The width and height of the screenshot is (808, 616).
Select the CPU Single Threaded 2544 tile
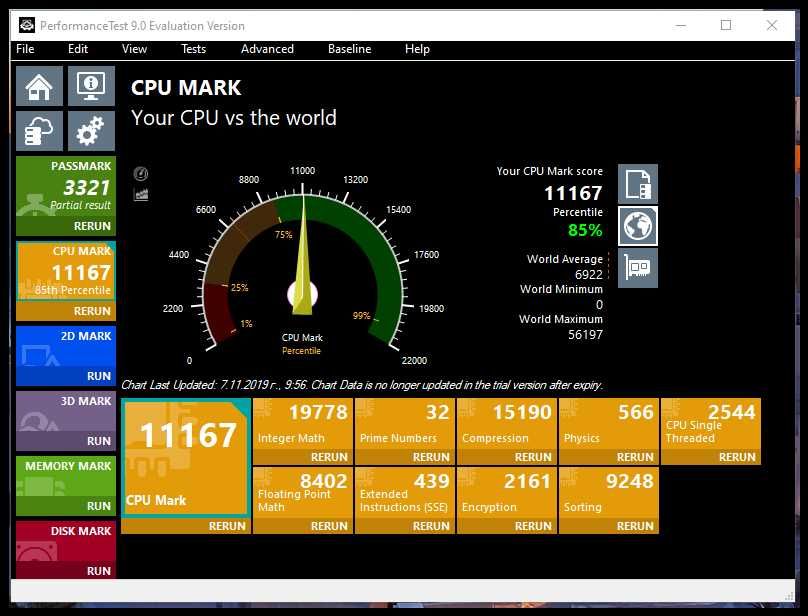pyautogui.click(x=711, y=424)
